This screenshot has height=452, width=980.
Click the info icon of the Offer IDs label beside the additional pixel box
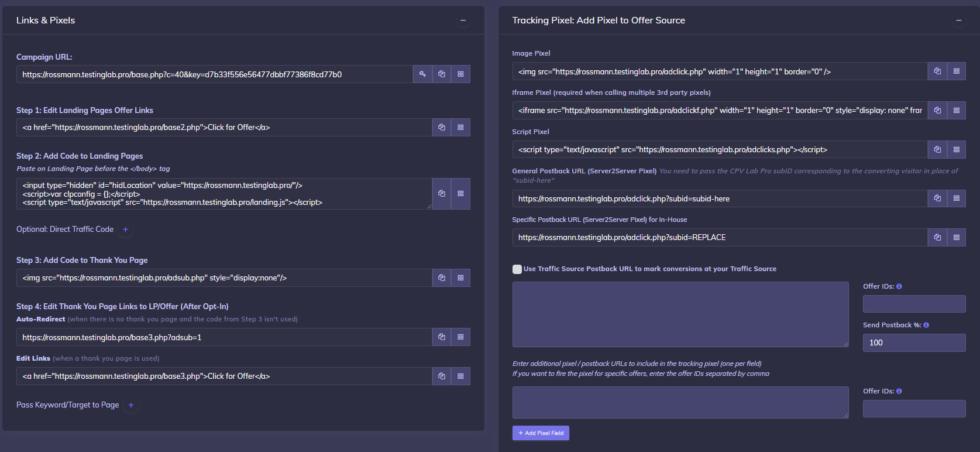coord(899,391)
